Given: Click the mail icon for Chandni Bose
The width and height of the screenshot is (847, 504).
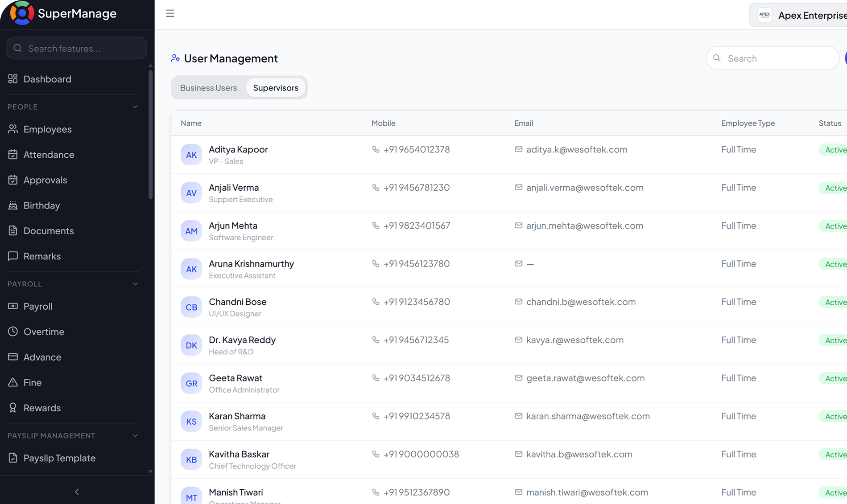Looking at the screenshot, I should click(518, 302).
